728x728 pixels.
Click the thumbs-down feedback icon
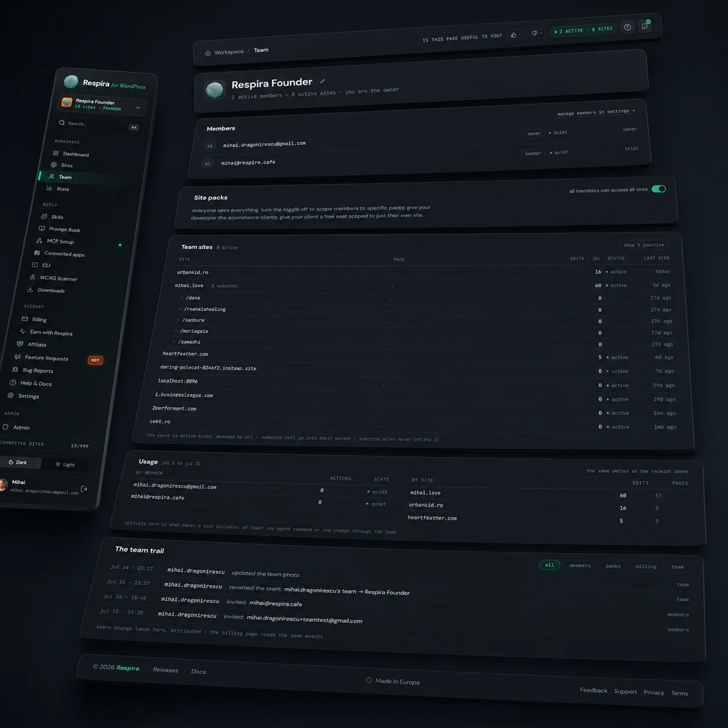534,33
